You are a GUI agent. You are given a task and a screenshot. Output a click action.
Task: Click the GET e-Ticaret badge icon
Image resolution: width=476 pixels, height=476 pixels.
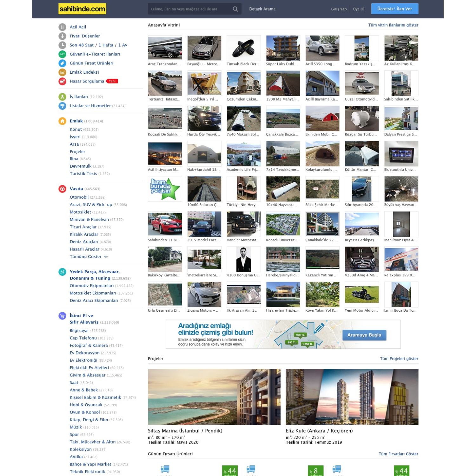pyautogui.click(x=62, y=54)
